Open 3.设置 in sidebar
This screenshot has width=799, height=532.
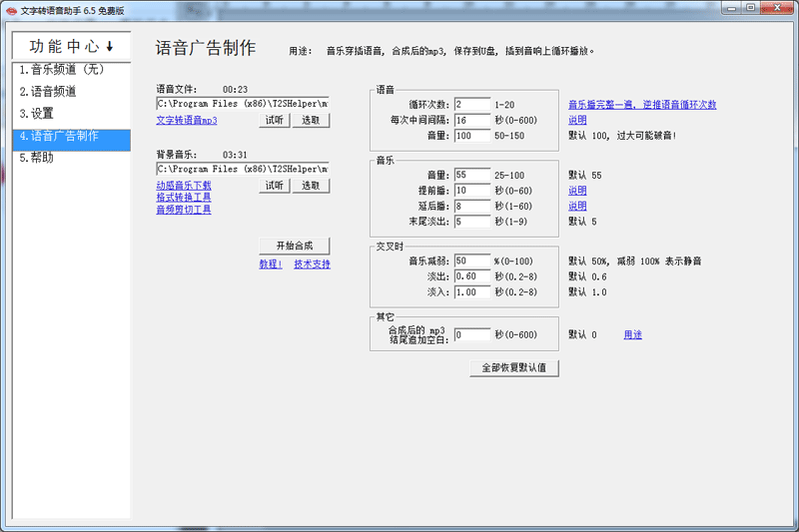point(71,114)
